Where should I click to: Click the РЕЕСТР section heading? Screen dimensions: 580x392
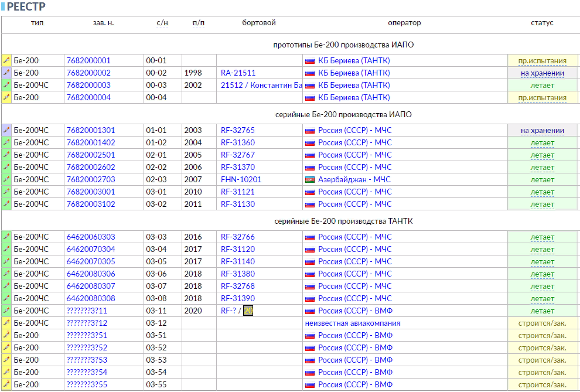pos(26,6)
